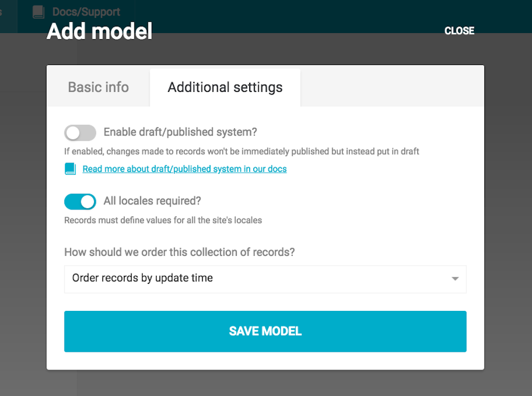Click 'How should we order' field label

coord(180,252)
